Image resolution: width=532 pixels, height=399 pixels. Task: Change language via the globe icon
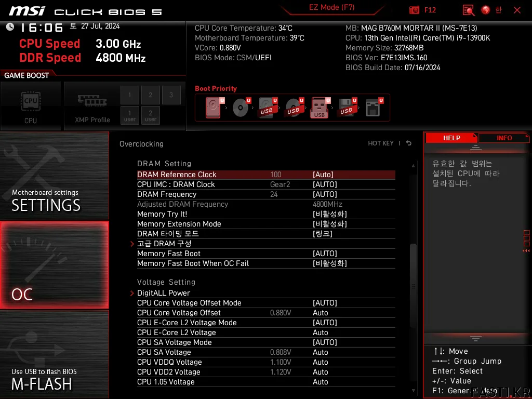pos(486,10)
